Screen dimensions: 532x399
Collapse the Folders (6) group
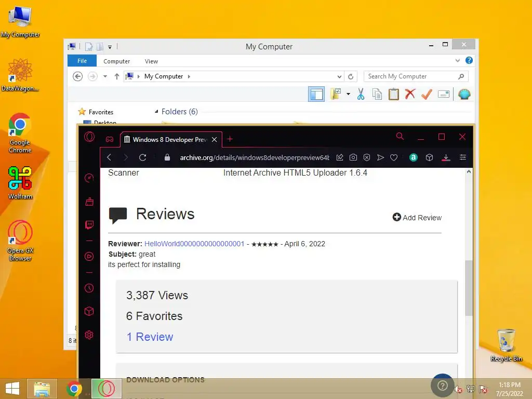tap(156, 112)
